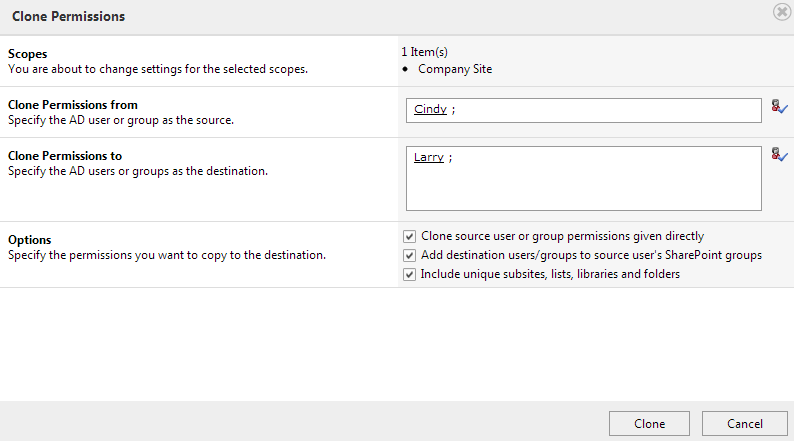Click the Scopes section heading
794x441 pixels.
click(27, 54)
